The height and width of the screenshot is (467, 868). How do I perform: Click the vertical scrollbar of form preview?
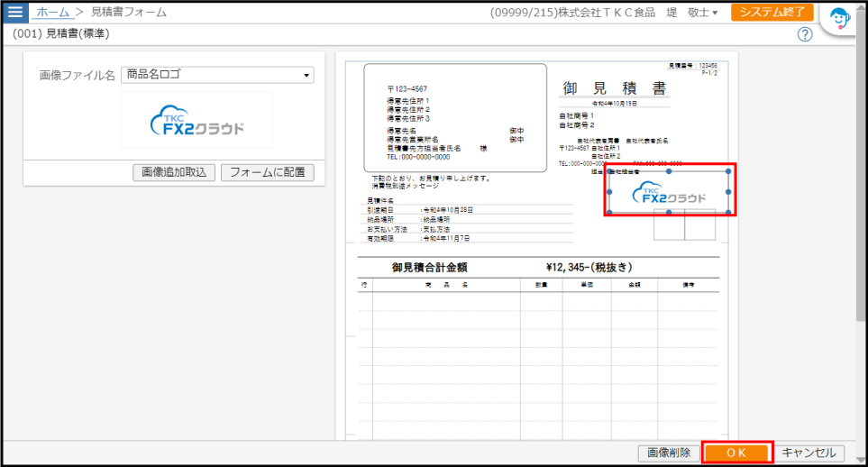861,180
